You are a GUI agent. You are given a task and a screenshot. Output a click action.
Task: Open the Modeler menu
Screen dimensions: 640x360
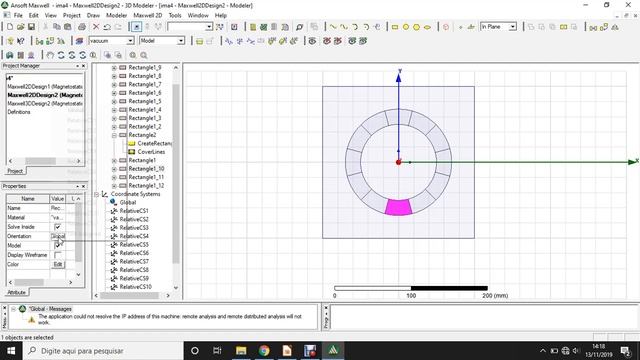point(116,15)
